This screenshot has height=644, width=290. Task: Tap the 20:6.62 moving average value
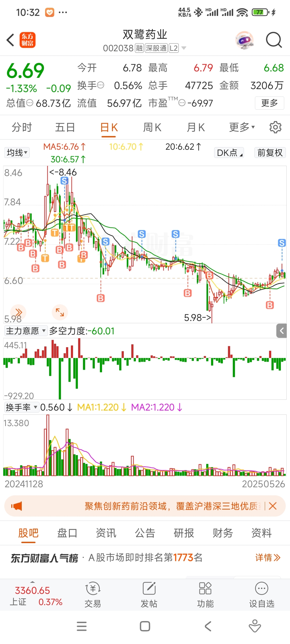click(x=183, y=147)
